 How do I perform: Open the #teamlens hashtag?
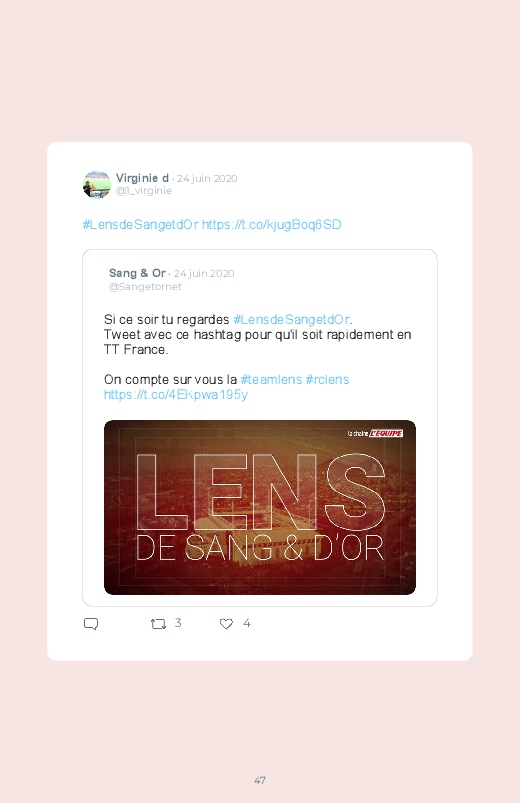[271, 379]
